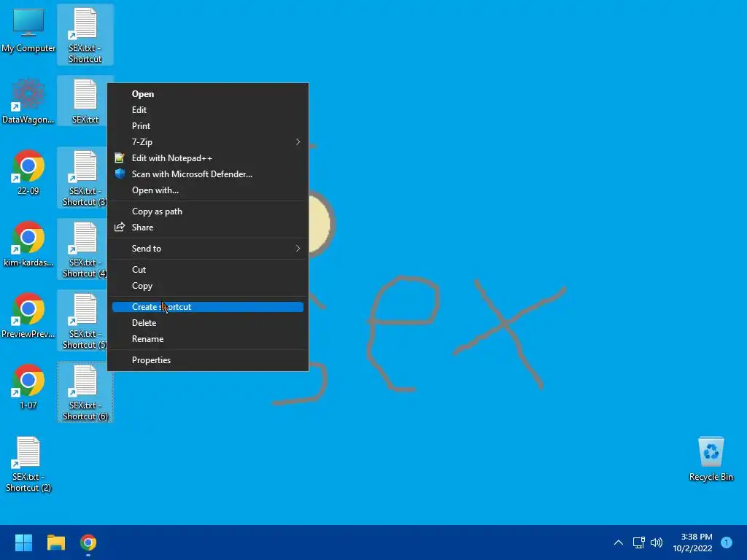Expand the 7-Zip submenu
The width and height of the screenshot is (747, 560).
click(x=208, y=142)
